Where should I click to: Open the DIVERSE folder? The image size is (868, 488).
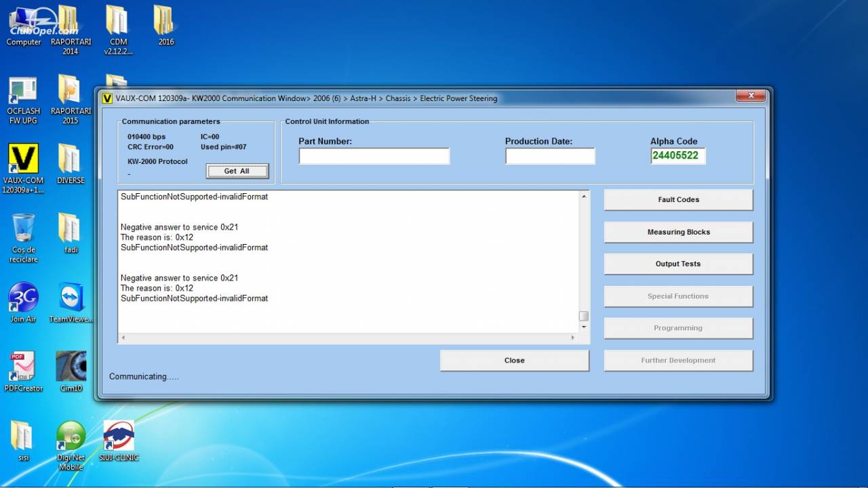pyautogui.click(x=71, y=164)
